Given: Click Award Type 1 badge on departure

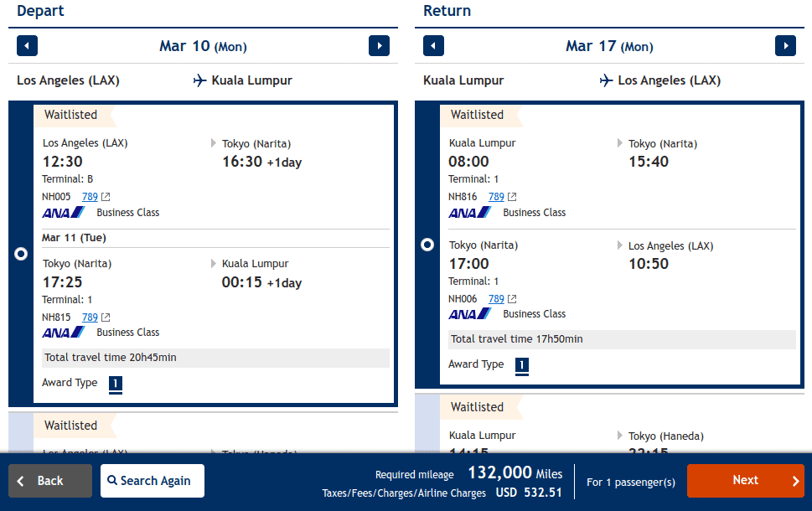Looking at the screenshot, I should [116, 384].
